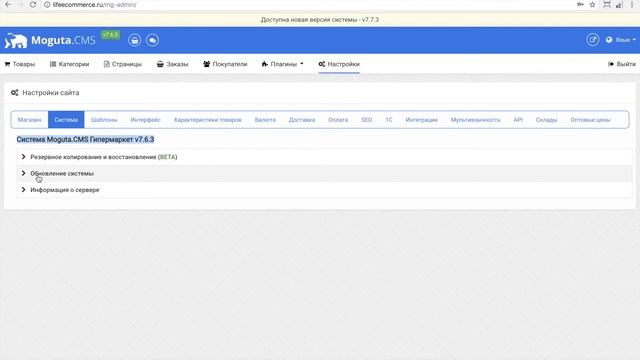Expand the Информация о сервере section
This screenshot has height=360, width=640.
(x=324, y=190)
